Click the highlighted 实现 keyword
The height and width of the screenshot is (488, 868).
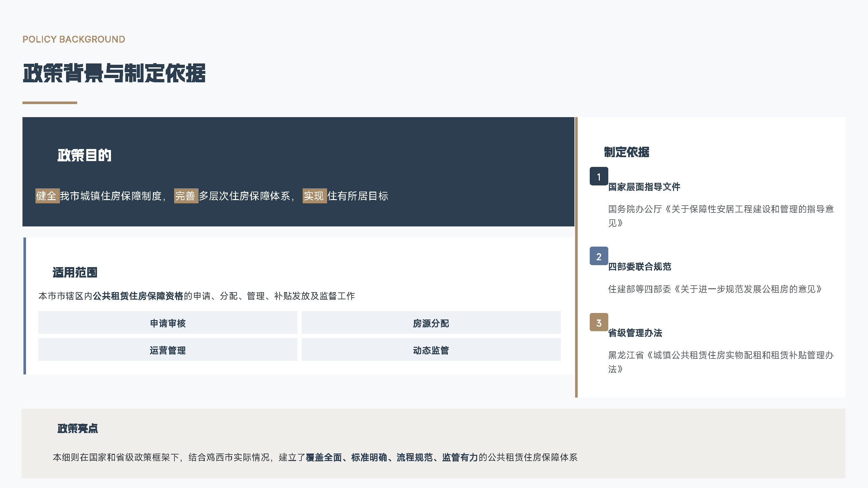point(314,196)
